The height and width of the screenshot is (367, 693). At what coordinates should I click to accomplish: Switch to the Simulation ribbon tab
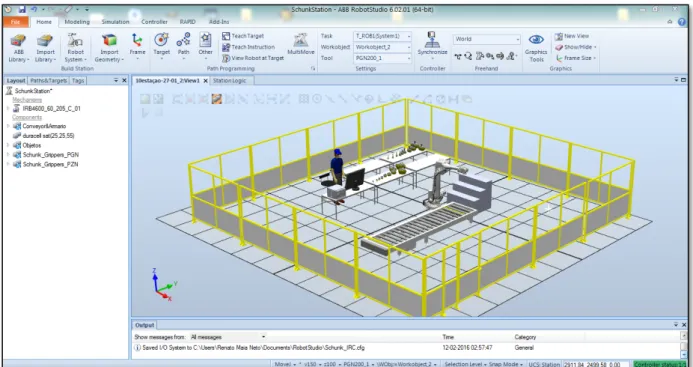115,22
